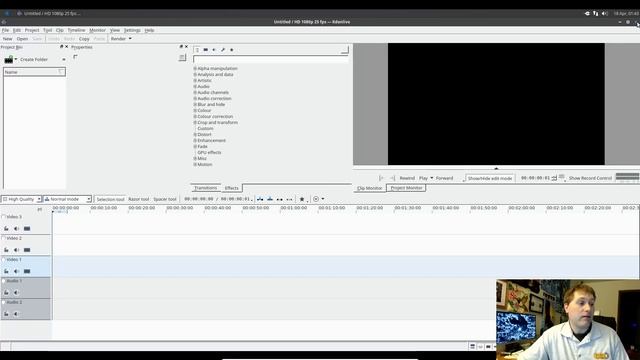This screenshot has width=640, height=360.
Task: Toggle the Video 1 track checkbox
Action: click(4, 260)
